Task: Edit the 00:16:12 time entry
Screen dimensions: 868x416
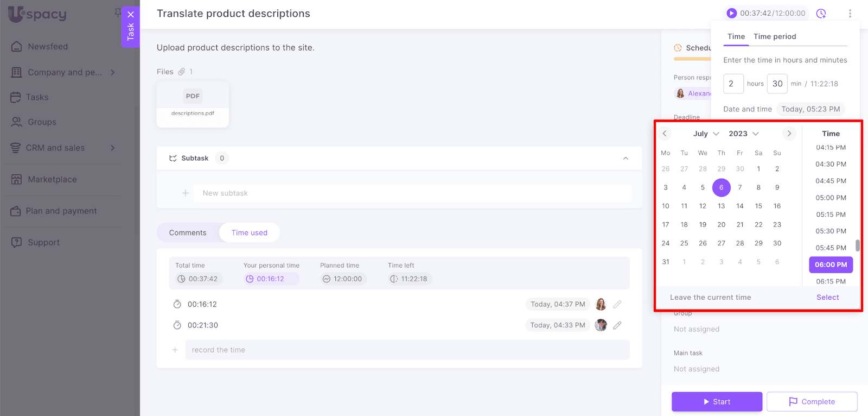Action: tap(617, 305)
